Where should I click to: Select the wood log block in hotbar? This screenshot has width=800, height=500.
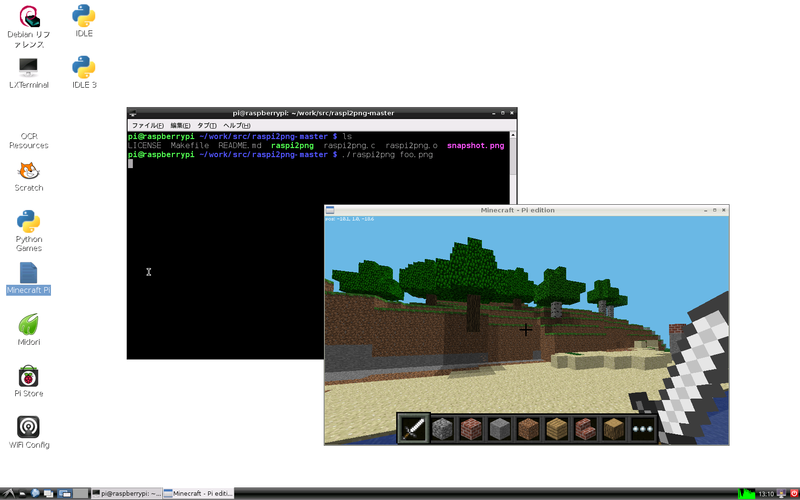point(614,429)
